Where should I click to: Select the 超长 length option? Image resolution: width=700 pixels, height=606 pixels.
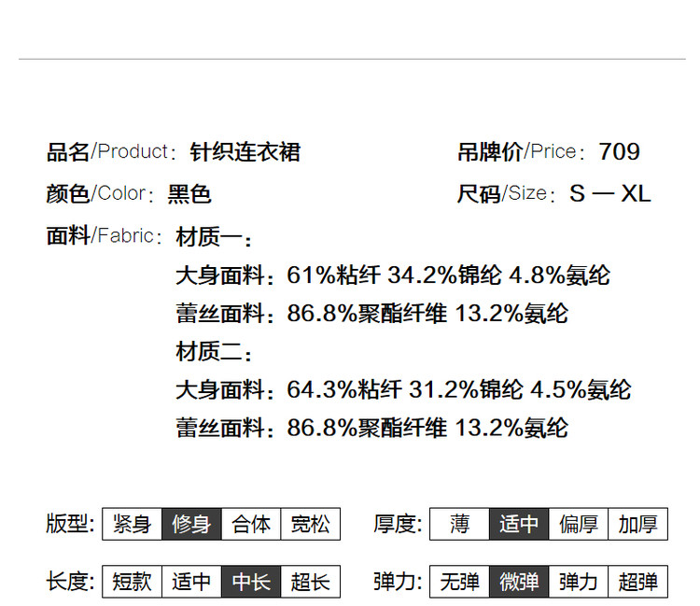(x=310, y=582)
